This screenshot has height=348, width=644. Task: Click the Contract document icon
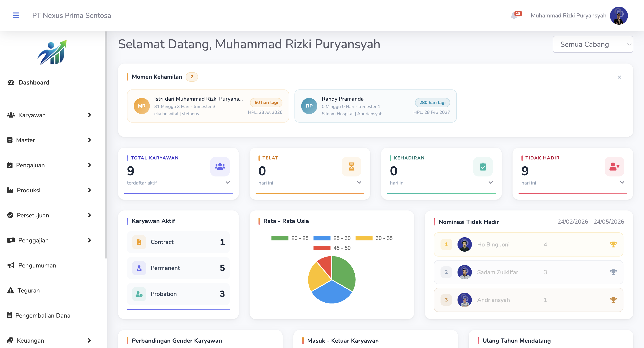pyautogui.click(x=139, y=242)
